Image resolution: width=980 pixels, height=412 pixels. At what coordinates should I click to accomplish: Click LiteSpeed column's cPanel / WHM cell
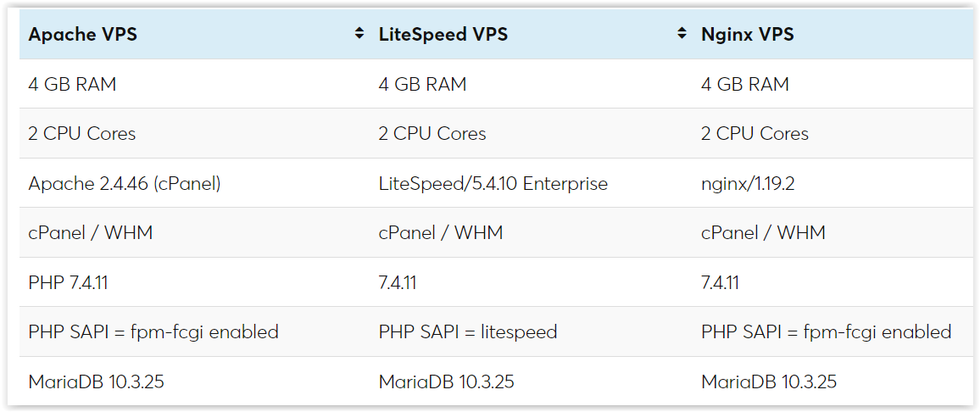532,232
